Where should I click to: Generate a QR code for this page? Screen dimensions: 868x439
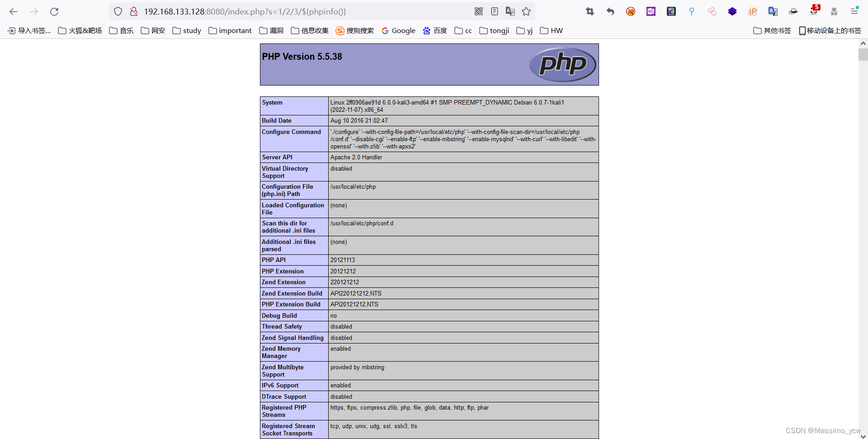coord(479,12)
